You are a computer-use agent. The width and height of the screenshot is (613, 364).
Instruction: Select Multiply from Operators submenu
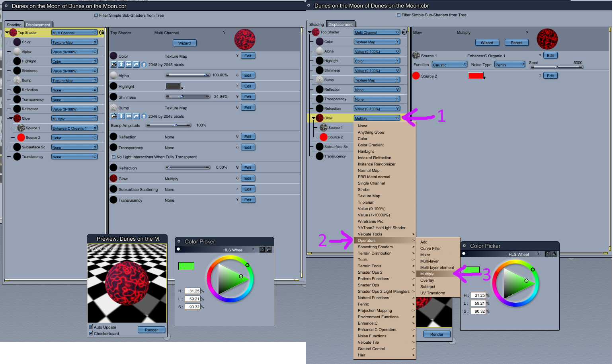pos(438,274)
